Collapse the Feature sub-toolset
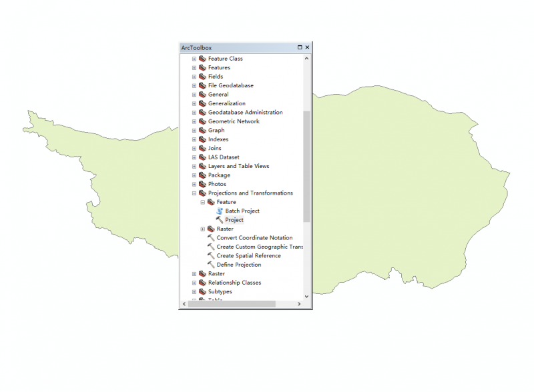The image size is (534, 392). (203, 202)
